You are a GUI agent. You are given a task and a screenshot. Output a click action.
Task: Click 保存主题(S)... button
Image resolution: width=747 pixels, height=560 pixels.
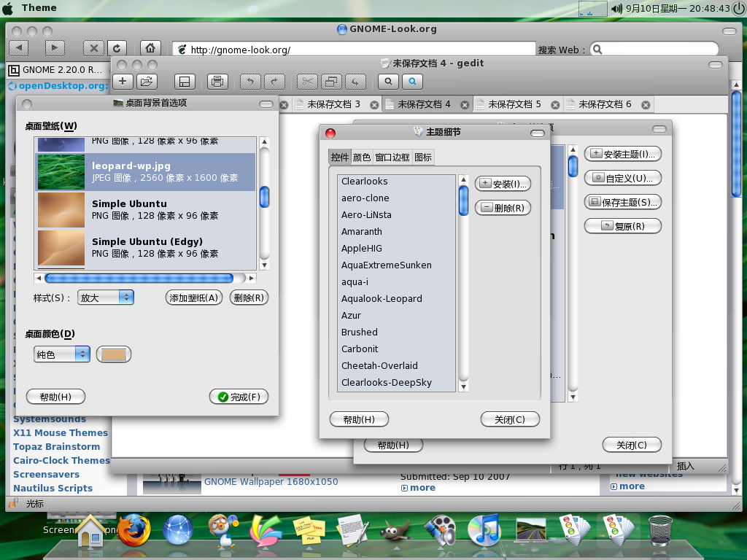623,202
